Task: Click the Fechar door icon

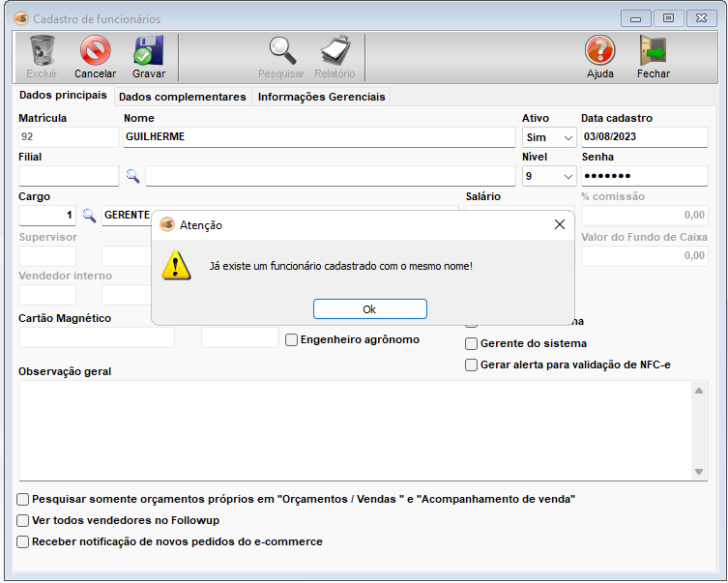Action: [653, 50]
